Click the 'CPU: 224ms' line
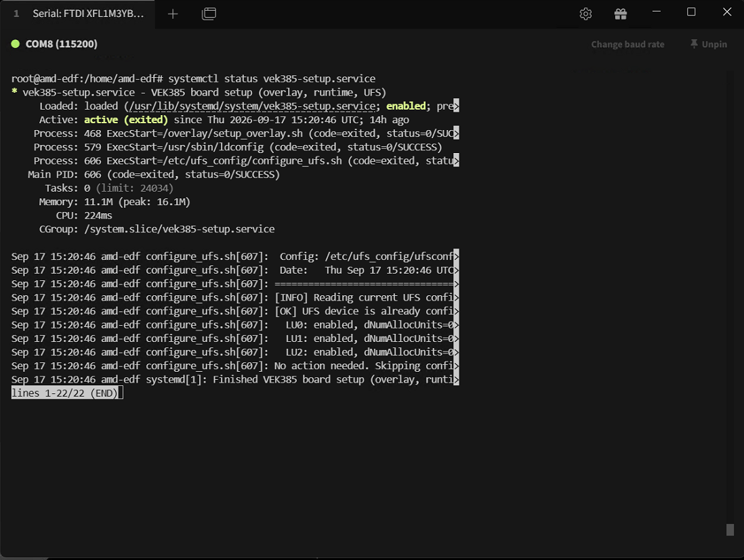 click(x=84, y=215)
